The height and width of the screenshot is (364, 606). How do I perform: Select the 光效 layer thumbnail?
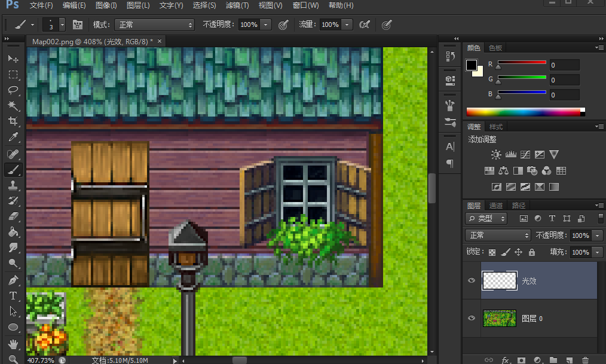tap(500, 280)
